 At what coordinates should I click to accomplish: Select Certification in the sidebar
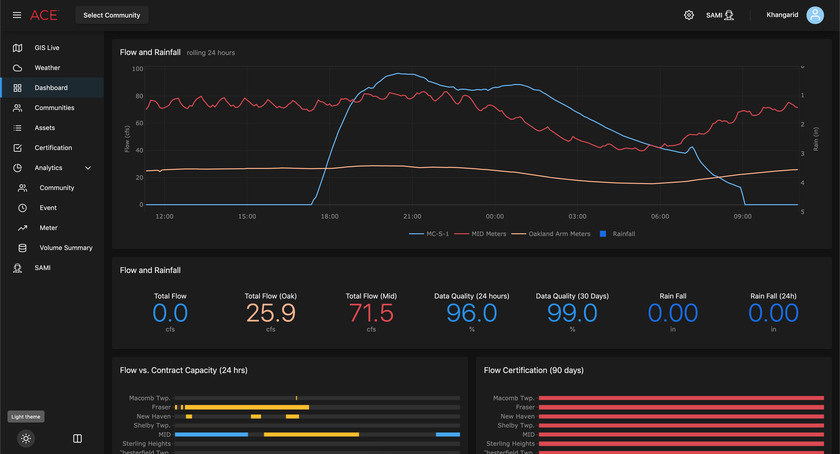point(53,148)
